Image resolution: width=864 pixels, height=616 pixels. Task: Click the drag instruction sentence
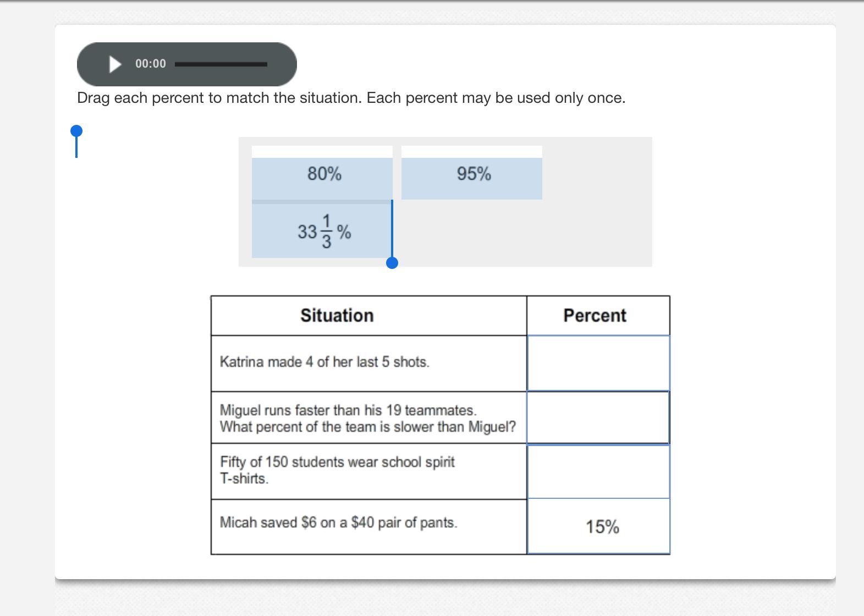351,98
